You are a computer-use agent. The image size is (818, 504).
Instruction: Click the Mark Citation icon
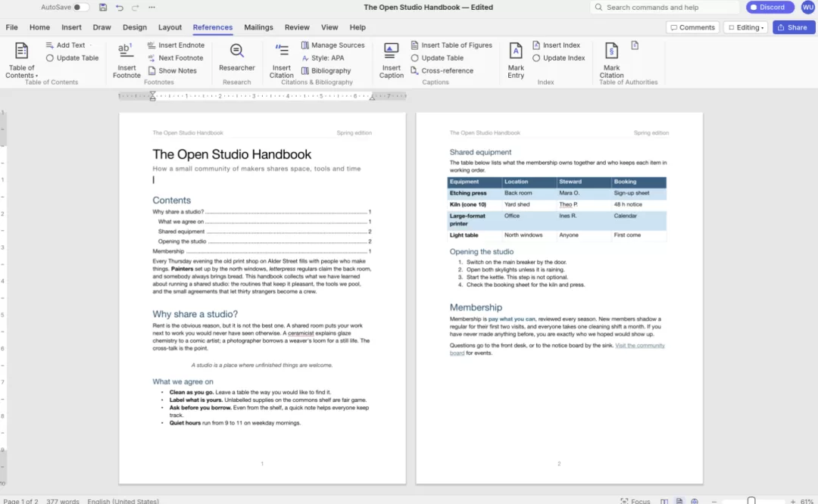point(611,51)
